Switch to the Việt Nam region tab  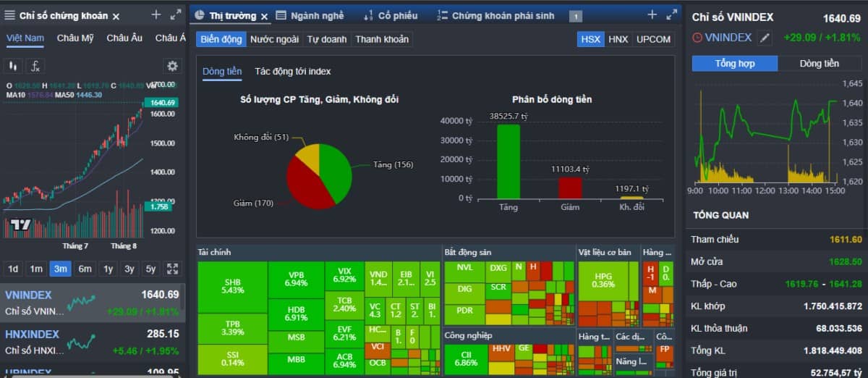tap(25, 38)
